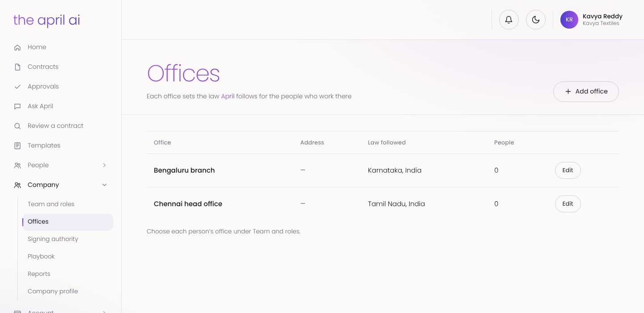
Task: Click the People group icon
Action: 17,165
